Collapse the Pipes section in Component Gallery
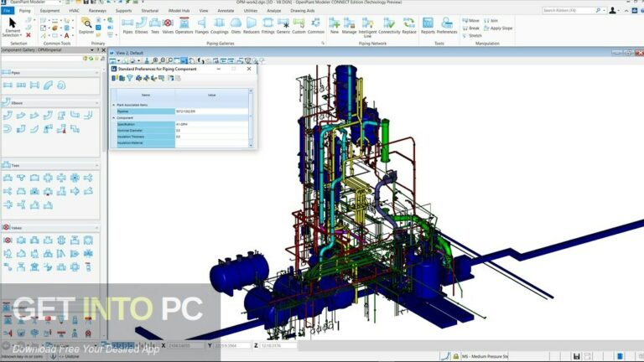This screenshot has height=362, width=644. click(97, 73)
